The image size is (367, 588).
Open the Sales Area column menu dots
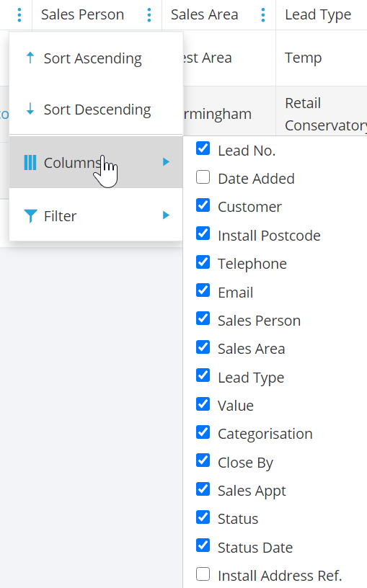[x=263, y=14]
